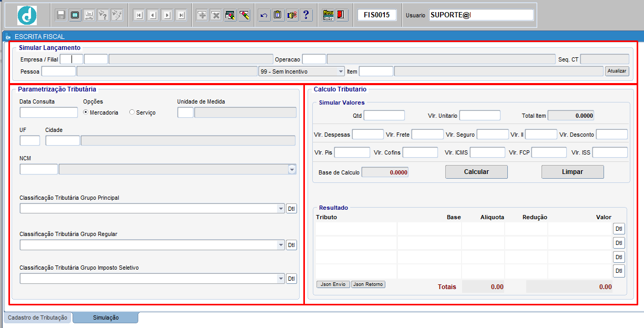The height and width of the screenshot is (328, 644).
Task: Go to the last record
Action: 181,15
